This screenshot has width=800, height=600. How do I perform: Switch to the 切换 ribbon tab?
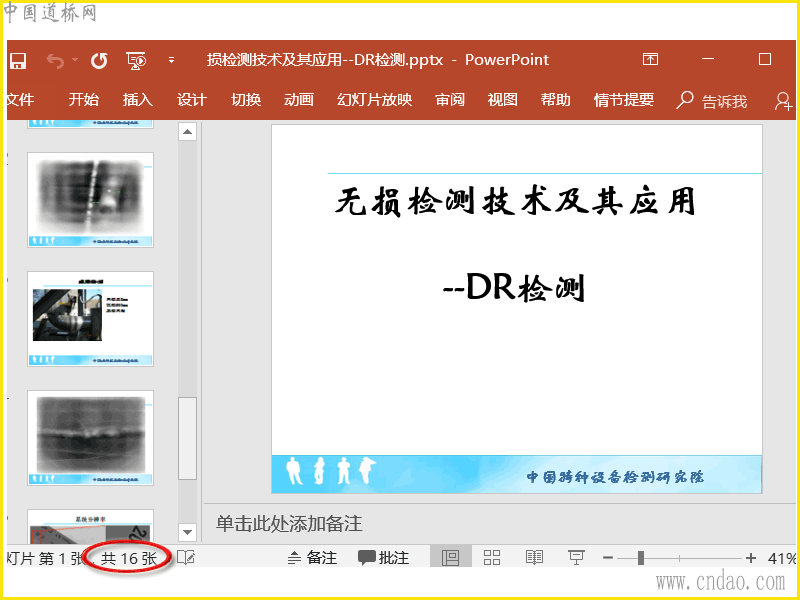[246, 99]
